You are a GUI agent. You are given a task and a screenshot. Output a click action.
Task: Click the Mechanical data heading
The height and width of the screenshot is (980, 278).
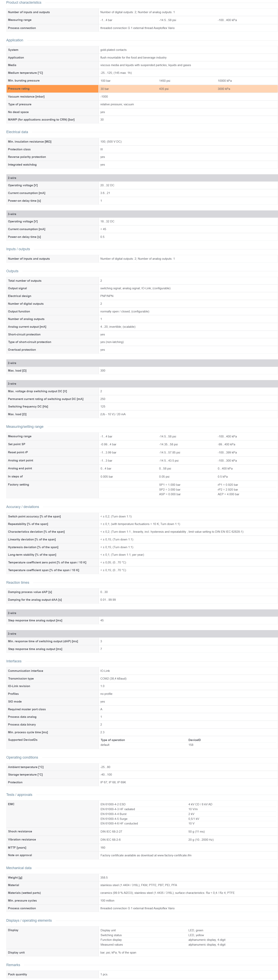tap(19, 868)
